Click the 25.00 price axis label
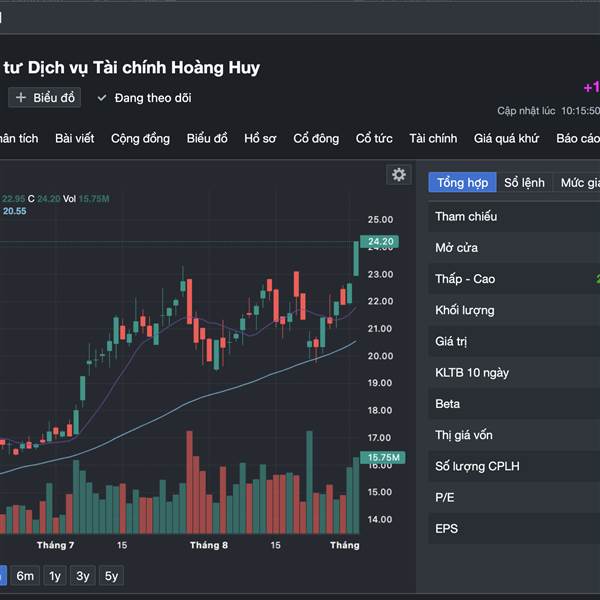 [380, 220]
